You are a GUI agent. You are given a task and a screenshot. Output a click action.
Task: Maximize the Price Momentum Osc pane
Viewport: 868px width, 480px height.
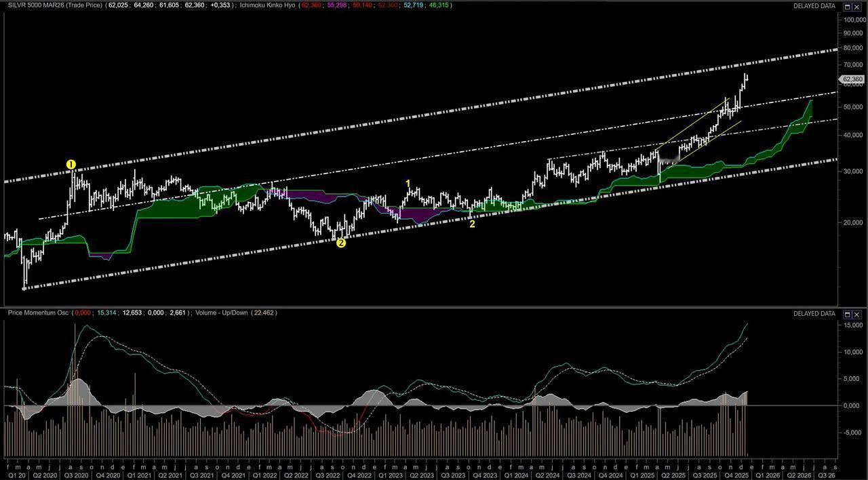click(848, 314)
